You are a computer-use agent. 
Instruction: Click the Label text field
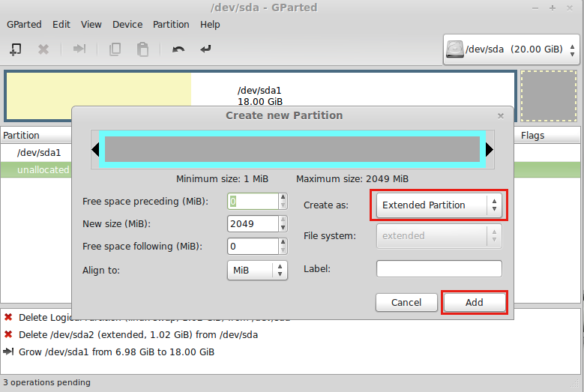click(x=439, y=268)
